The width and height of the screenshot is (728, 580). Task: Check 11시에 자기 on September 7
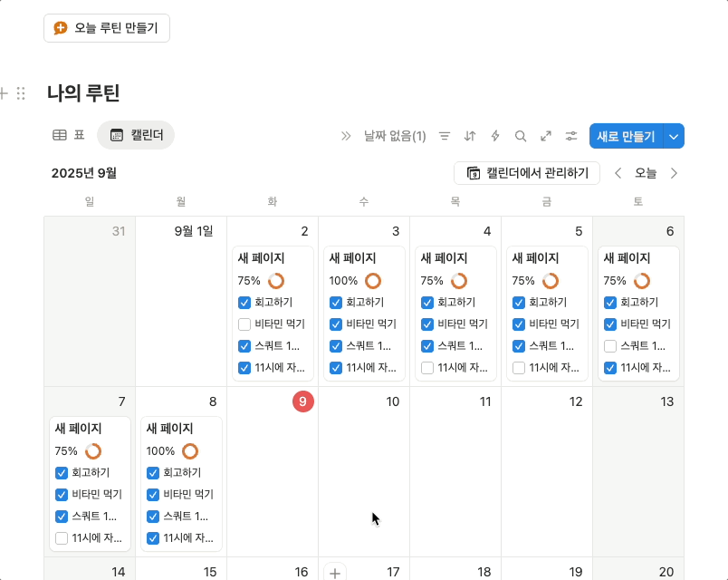click(61, 537)
